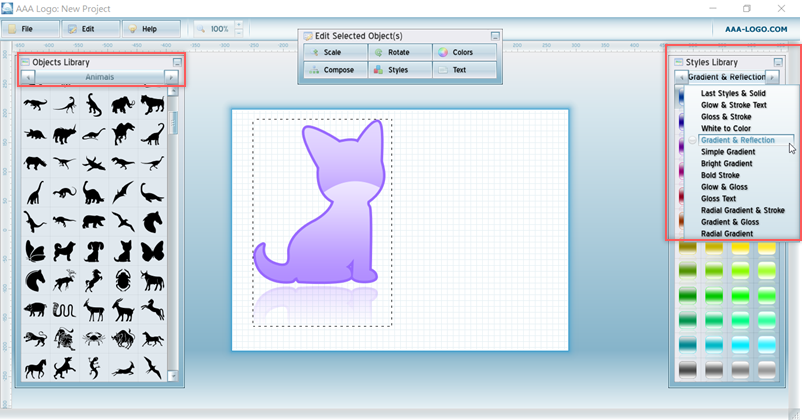Open the Help menu
Screen dimensions: 802x420
[151, 29]
